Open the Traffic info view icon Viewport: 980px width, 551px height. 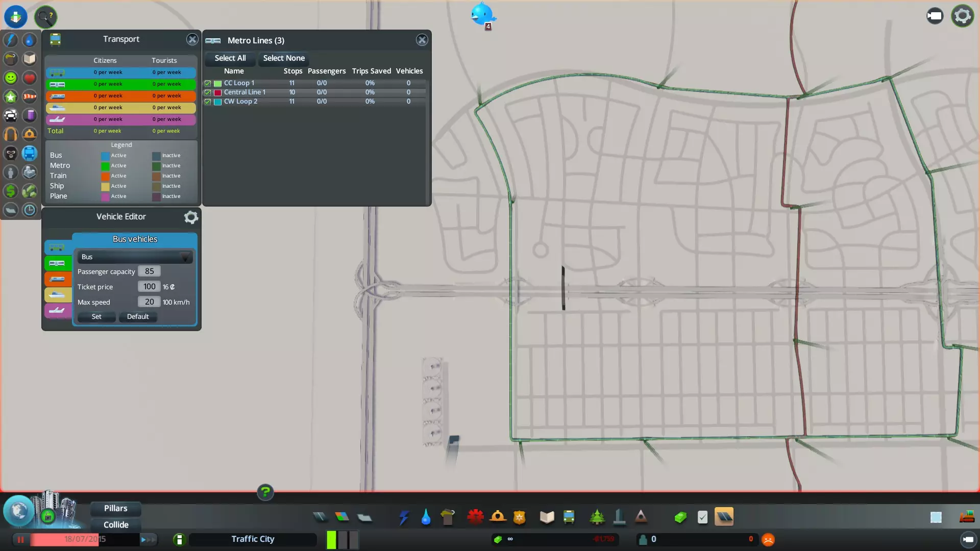[x=10, y=115]
